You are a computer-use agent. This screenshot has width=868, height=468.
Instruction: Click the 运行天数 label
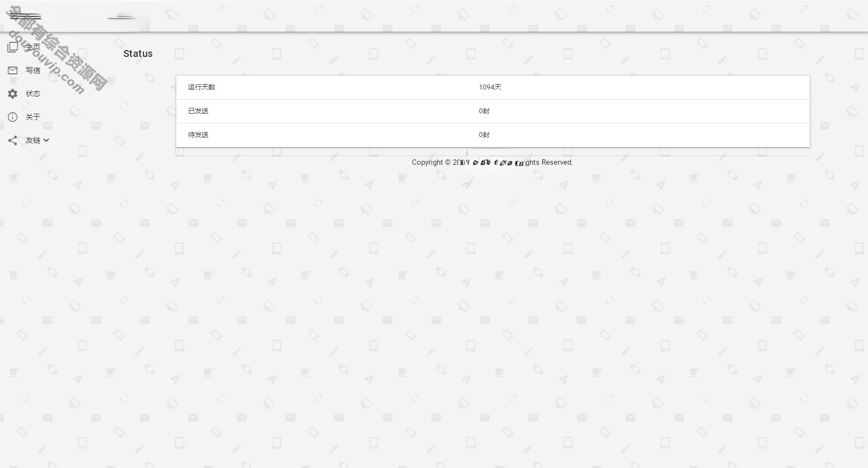coord(202,87)
